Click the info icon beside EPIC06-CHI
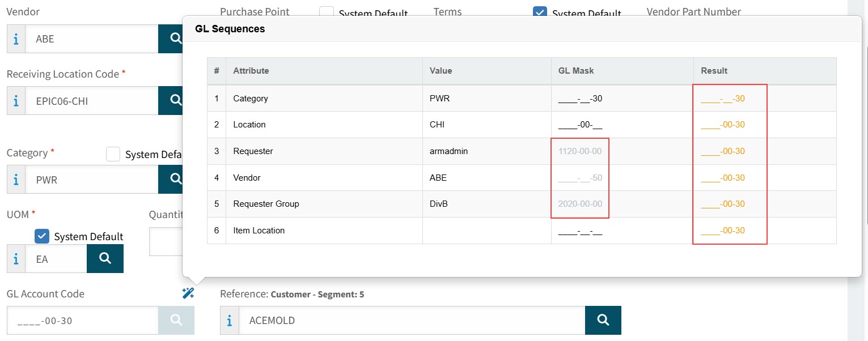Viewport: 868px width, 341px height. point(16,101)
